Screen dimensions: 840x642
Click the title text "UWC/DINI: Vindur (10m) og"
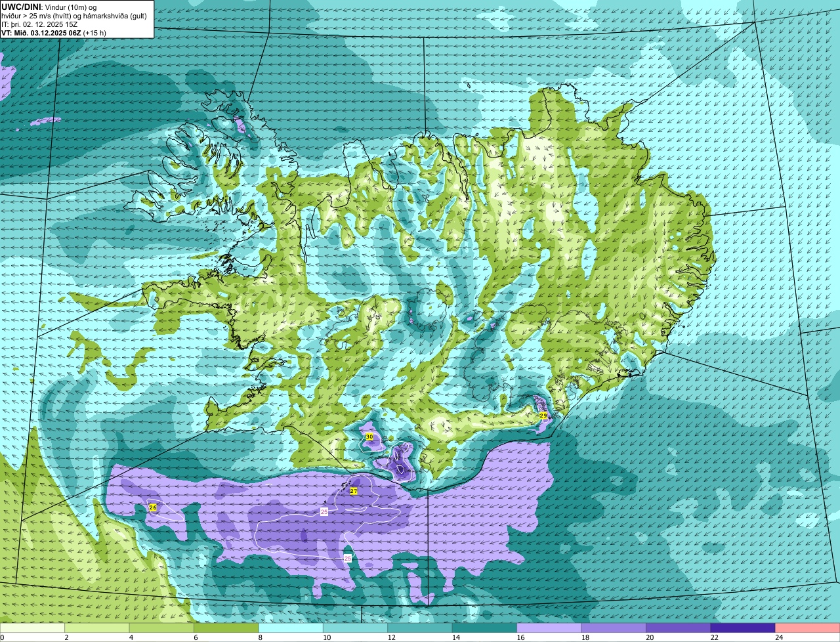coord(49,7)
